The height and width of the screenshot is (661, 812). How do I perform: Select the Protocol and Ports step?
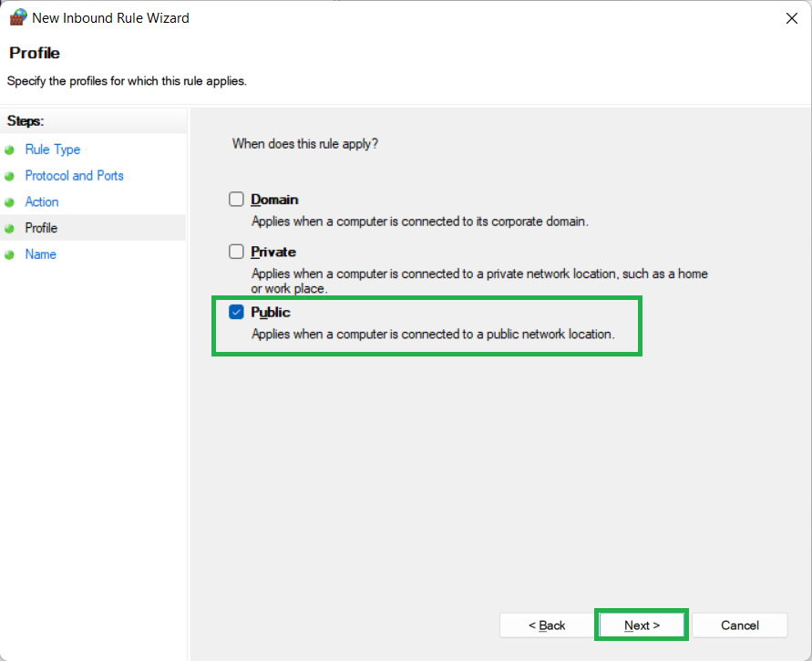point(74,175)
